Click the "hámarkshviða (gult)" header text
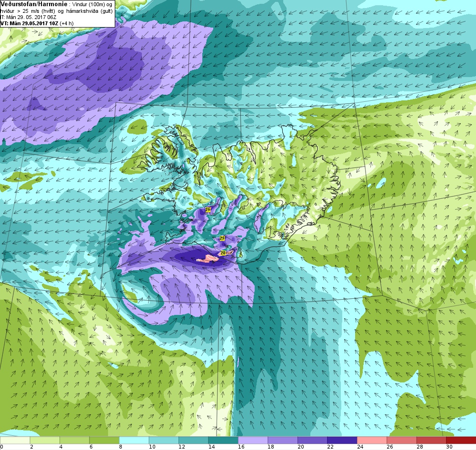476x450 pixels. (89, 11)
